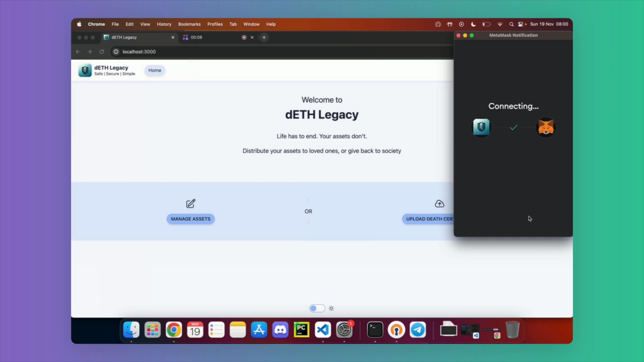The image size is (644, 362).
Task: Click the sun icon beside the theme switch
Action: pos(331,308)
